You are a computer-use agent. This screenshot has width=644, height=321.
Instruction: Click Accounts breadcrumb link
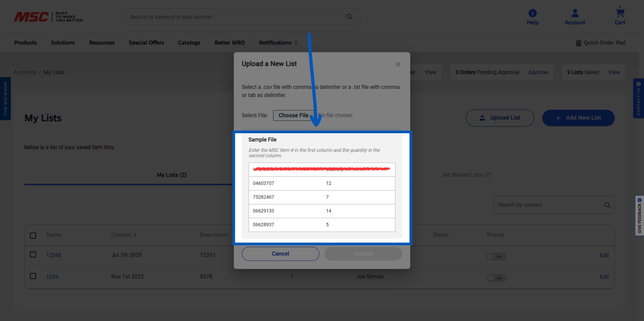[25, 72]
